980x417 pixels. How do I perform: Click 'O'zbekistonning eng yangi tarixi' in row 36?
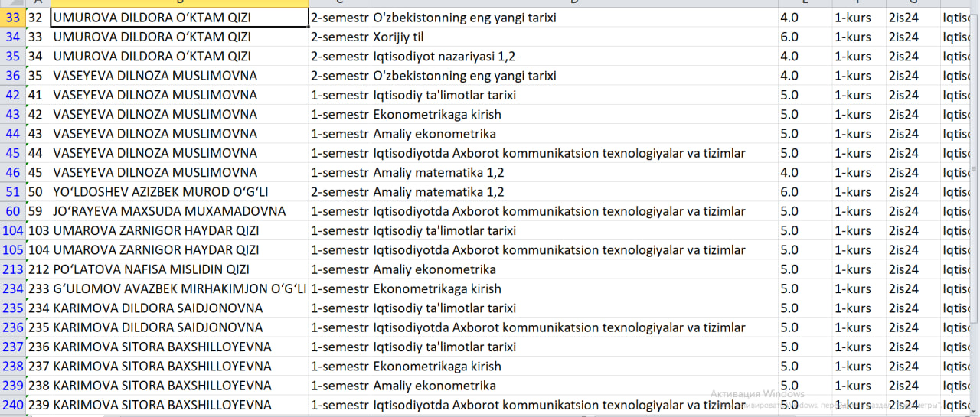pyautogui.click(x=574, y=76)
